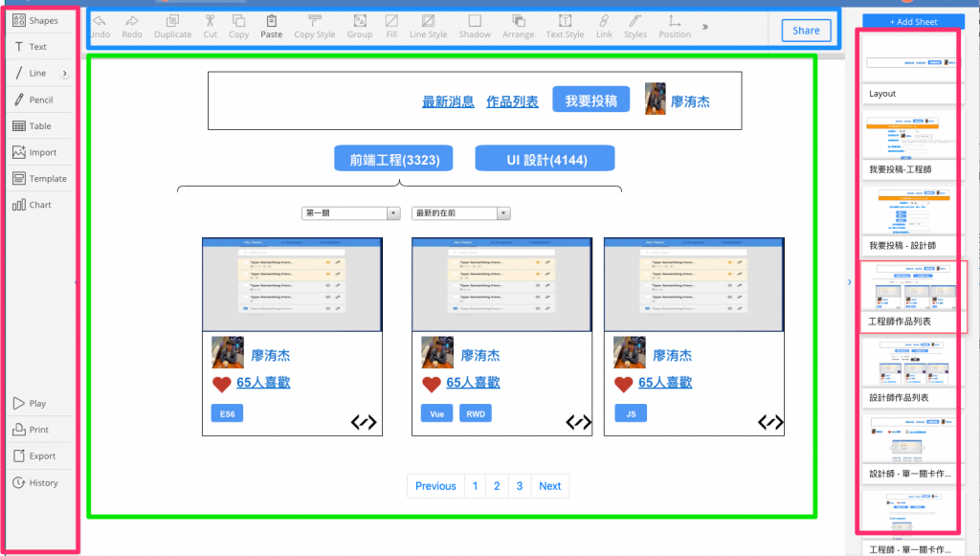This screenshot has height=556, width=980.
Task: Select the 設計師作品列表 sheet thumbnail
Action: (911, 373)
